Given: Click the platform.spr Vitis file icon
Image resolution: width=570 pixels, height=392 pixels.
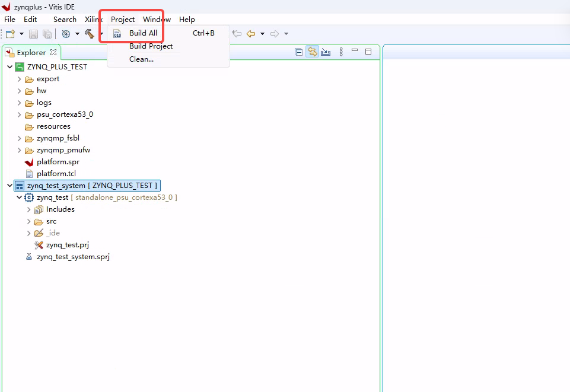Looking at the screenshot, I should (x=29, y=162).
